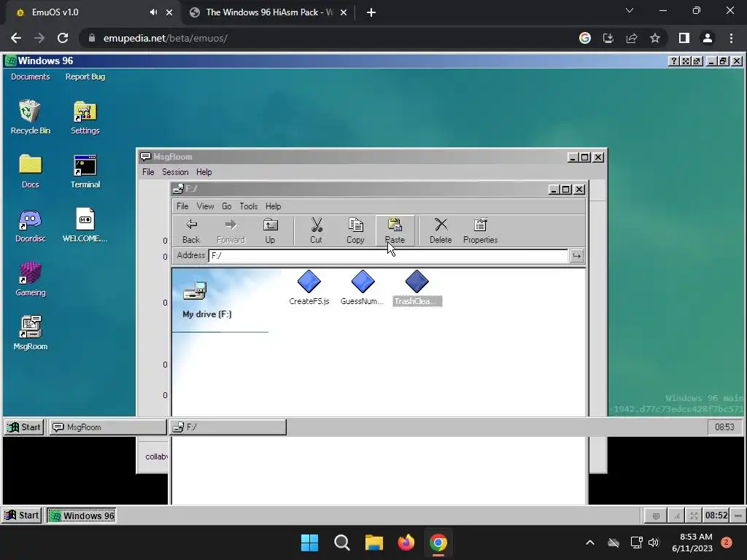Viewport: 747px width, 560px height.
Task: Delete the selected file in explorer
Action: 441,231
